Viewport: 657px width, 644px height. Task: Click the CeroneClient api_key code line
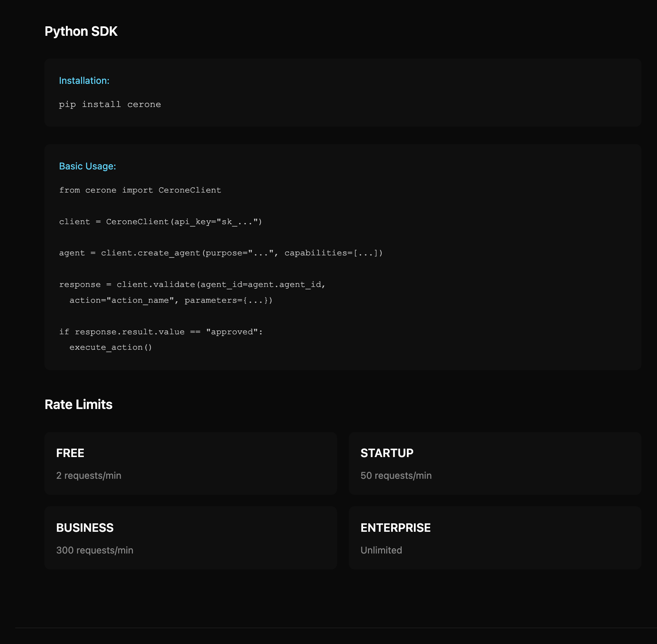click(160, 222)
